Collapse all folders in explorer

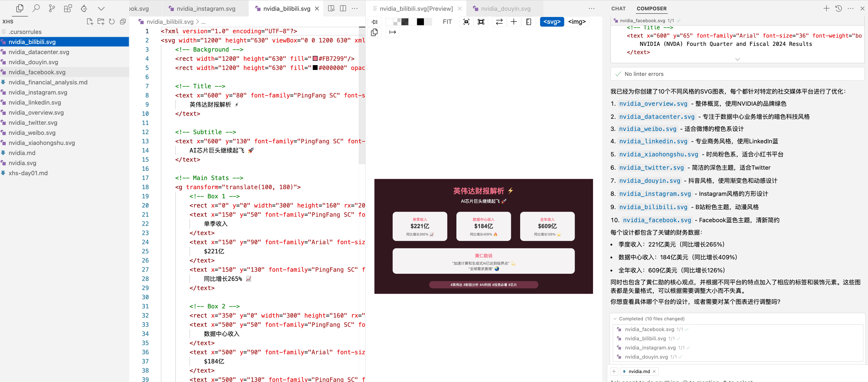tap(123, 22)
